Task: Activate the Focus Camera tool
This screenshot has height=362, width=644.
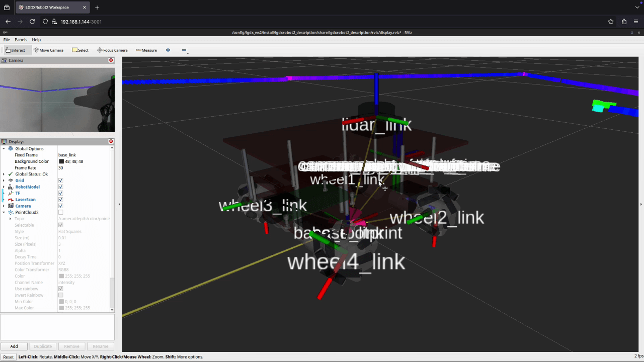Action: point(112,50)
